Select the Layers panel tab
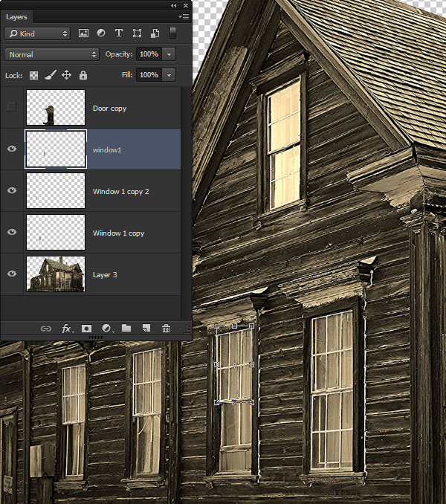 click(16, 16)
